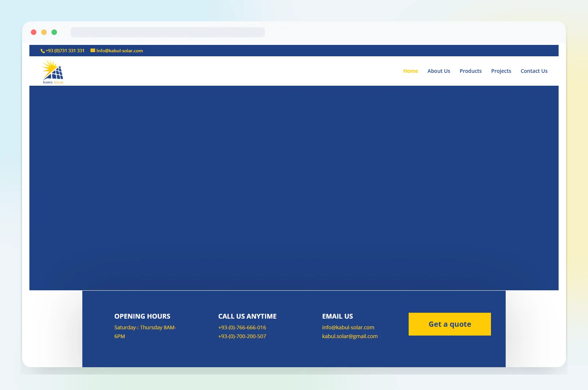
Task: Go to the Products page
Action: tap(470, 71)
